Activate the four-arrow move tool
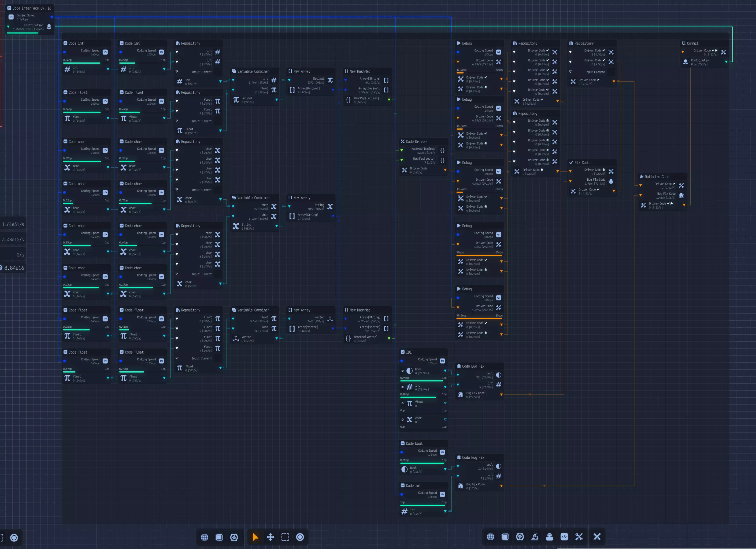 click(x=270, y=537)
